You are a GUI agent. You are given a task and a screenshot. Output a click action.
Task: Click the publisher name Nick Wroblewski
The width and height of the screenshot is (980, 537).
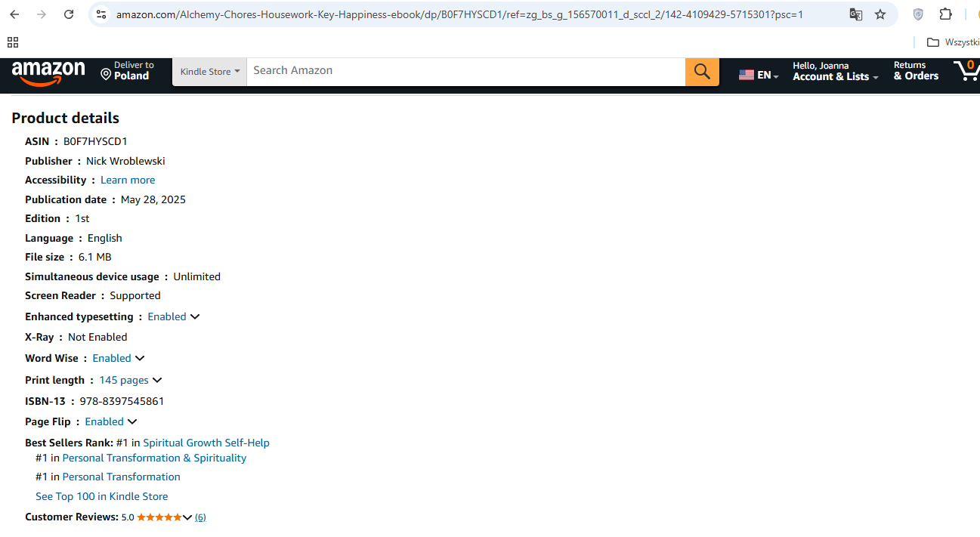click(x=125, y=161)
